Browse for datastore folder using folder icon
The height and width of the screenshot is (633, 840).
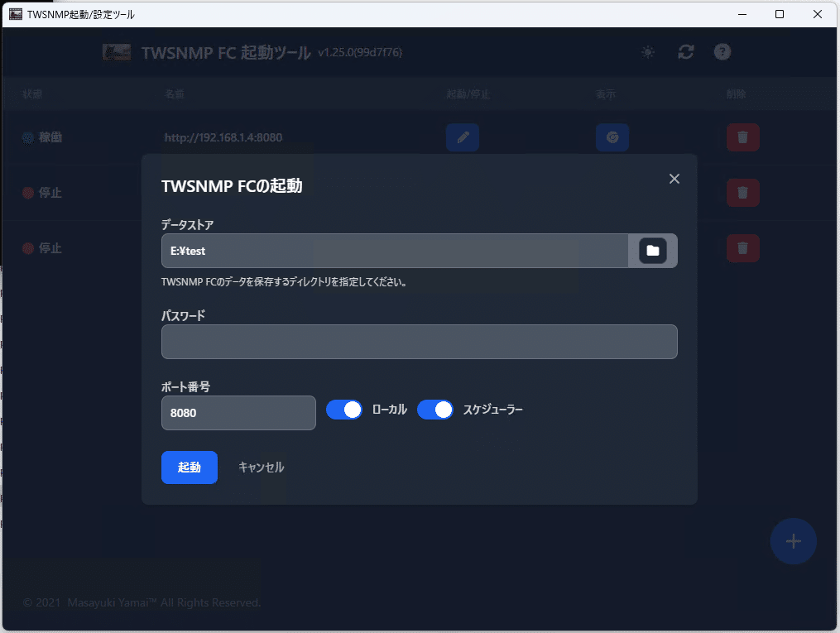(x=653, y=250)
